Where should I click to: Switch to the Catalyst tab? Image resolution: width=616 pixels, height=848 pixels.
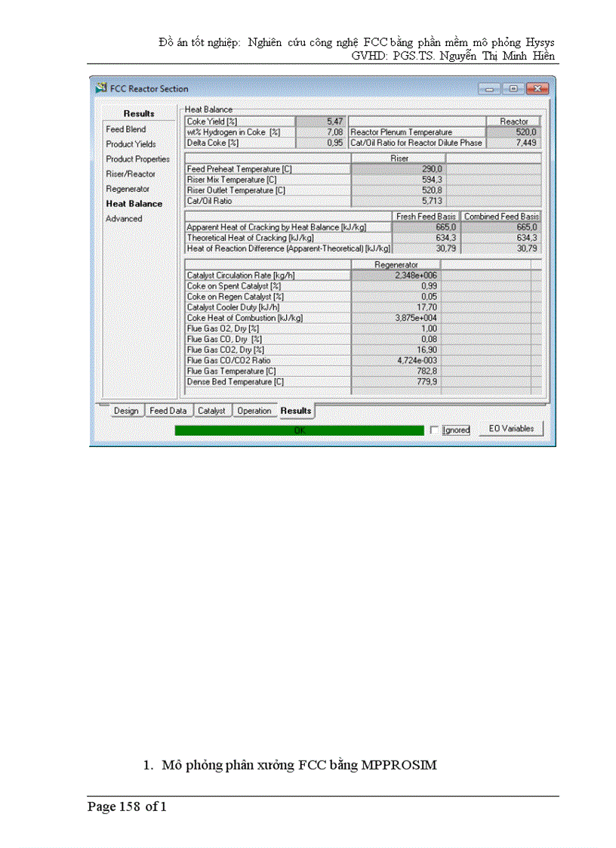(212, 410)
